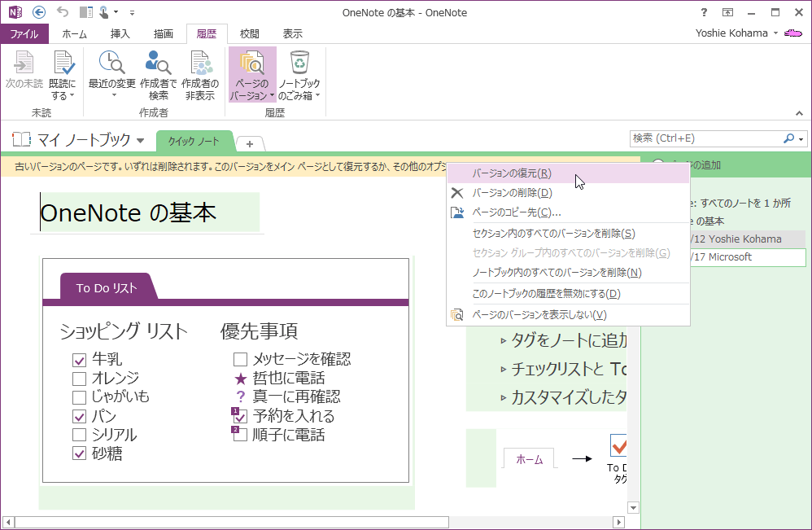Click the OneNote app icon in title bar
This screenshot has width=812, height=530.
click(15, 12)
